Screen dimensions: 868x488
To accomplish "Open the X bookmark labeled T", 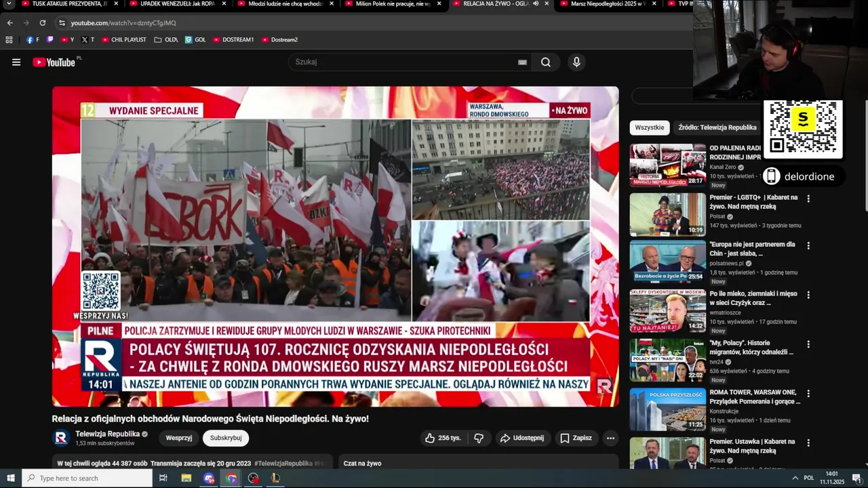I will tap(87, 40).
